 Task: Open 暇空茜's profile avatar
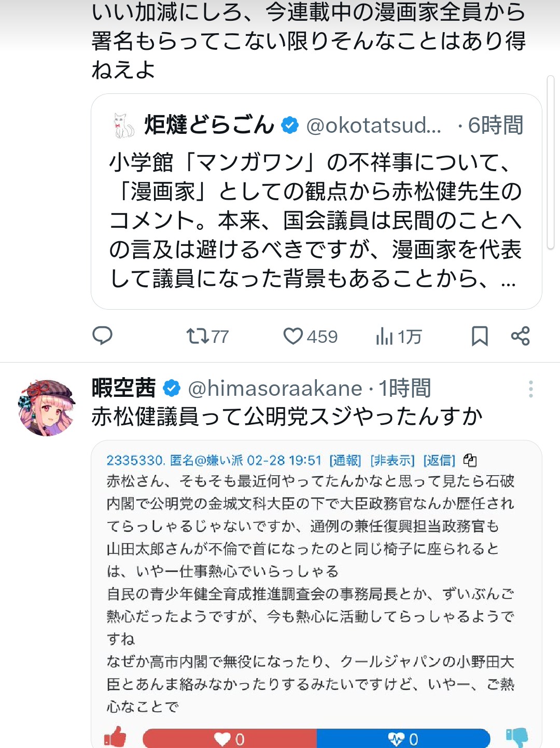point(47,408)
